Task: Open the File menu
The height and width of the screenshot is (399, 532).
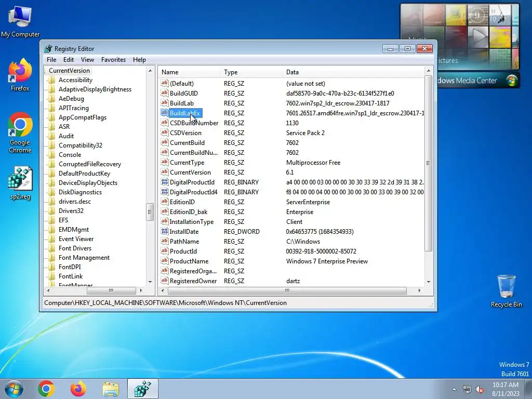Action: pos(51,60)
